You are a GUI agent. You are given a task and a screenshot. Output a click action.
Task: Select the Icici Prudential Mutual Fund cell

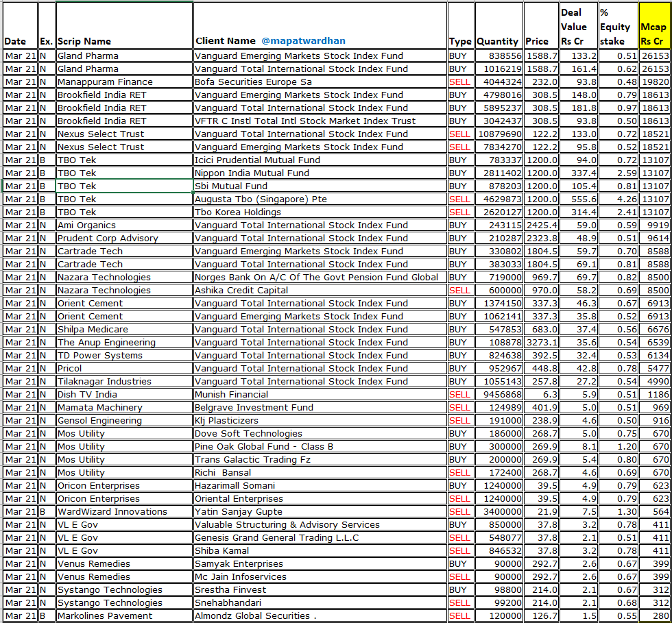320,160
